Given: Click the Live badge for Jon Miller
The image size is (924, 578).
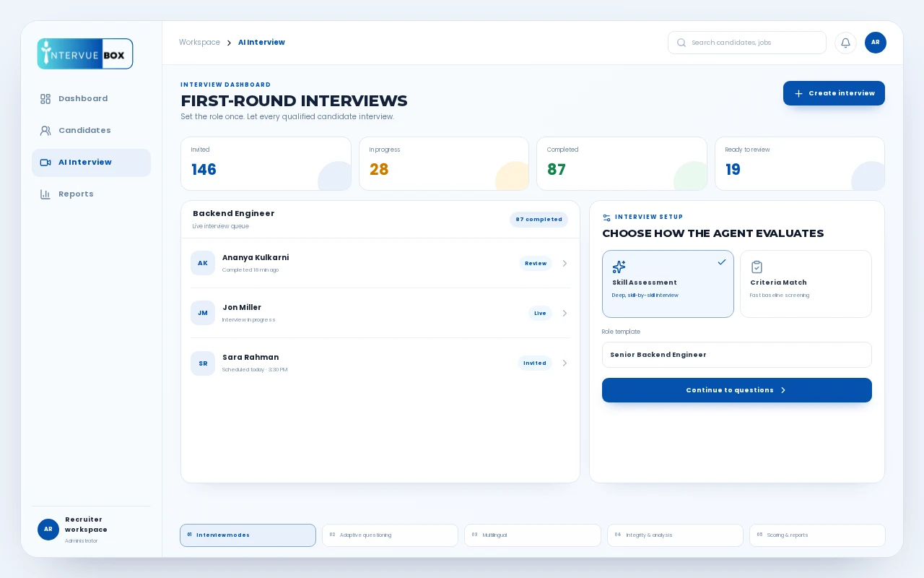Looking at the screenshot, I should pyautogui.click(x=540, y=314).
